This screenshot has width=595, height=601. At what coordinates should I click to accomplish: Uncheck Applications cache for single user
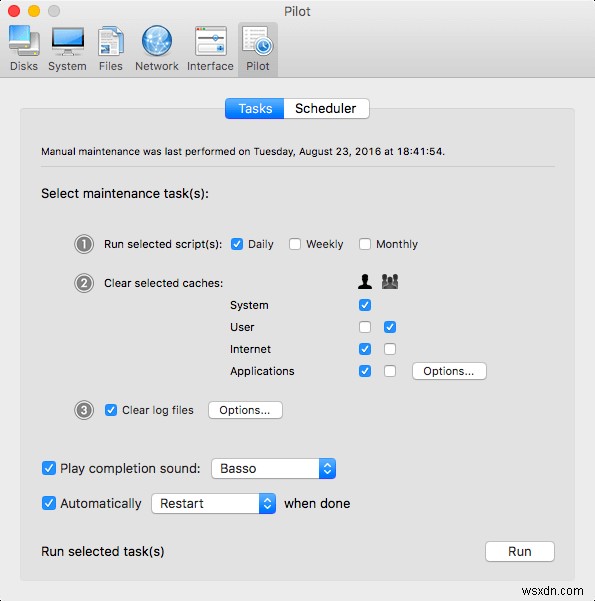365,371
